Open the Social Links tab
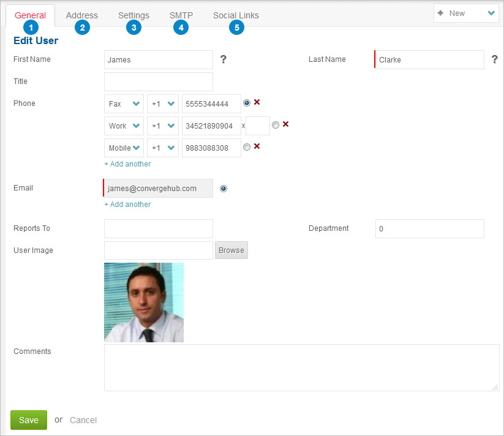Screen dimensions: 504x436 click(x=236, y=15)
